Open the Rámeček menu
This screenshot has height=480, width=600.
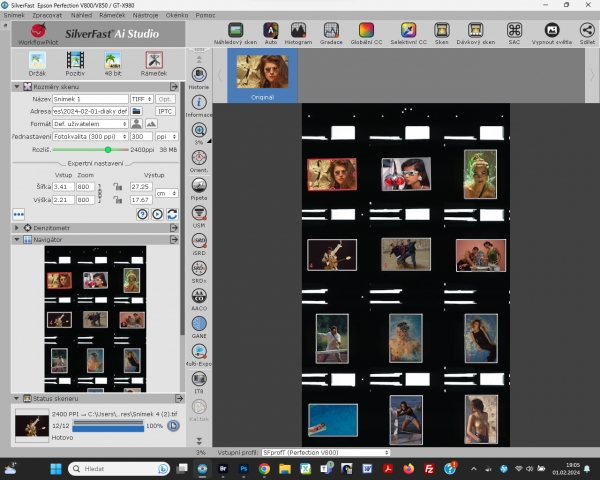point(112,15)
